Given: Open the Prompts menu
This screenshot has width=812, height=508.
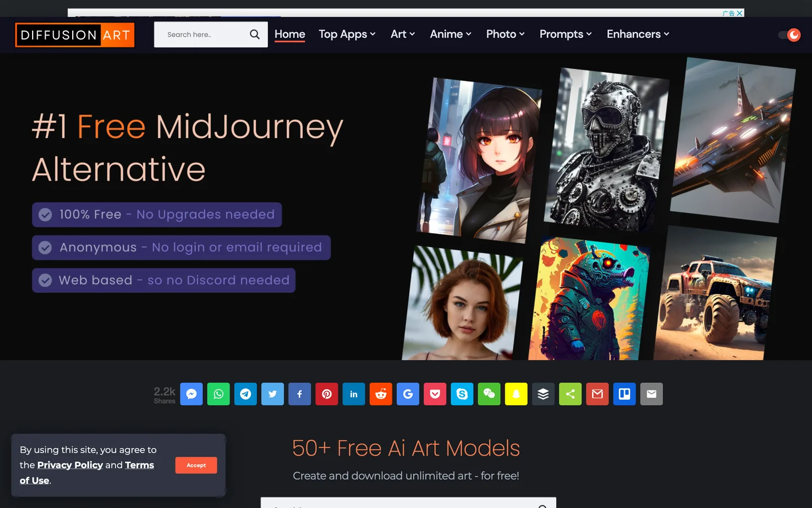Looking at the screenshot, I should pyautogui.click(x=565, y=34).
